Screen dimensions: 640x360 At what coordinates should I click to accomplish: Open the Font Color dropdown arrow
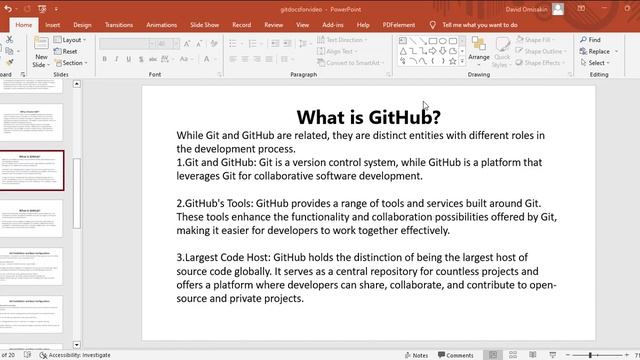215,59
